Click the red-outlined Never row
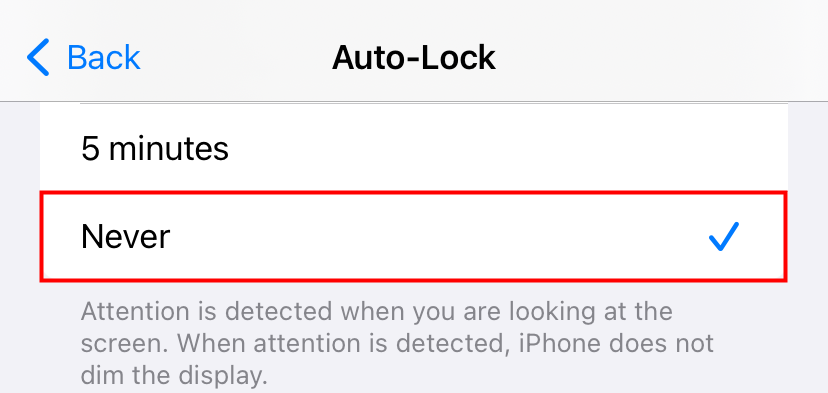Image resolution: width=828 pixels, height=393 pixels. tap(413, 236)
